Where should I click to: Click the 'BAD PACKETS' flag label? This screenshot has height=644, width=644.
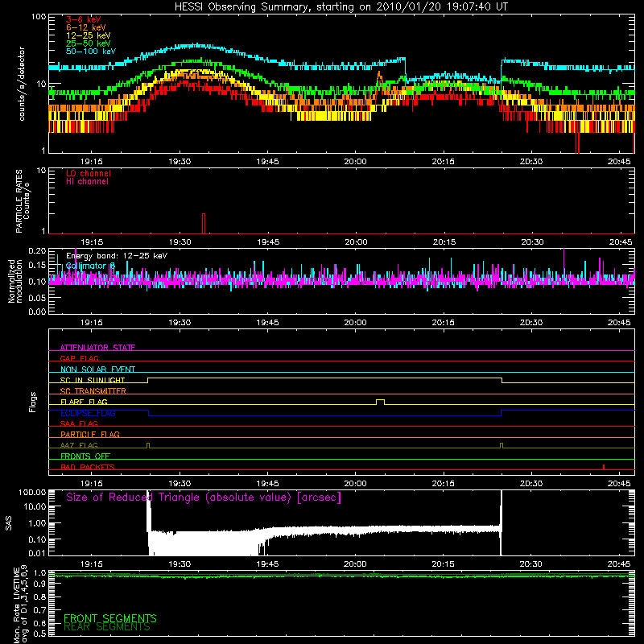coord(88,467)
